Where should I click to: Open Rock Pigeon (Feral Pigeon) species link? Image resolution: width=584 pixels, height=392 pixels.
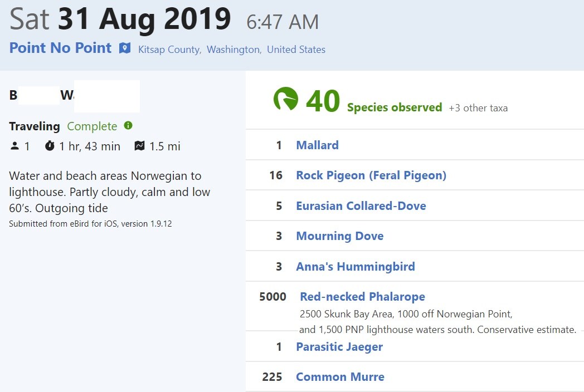pyautogui.click(x=371, y=175)
